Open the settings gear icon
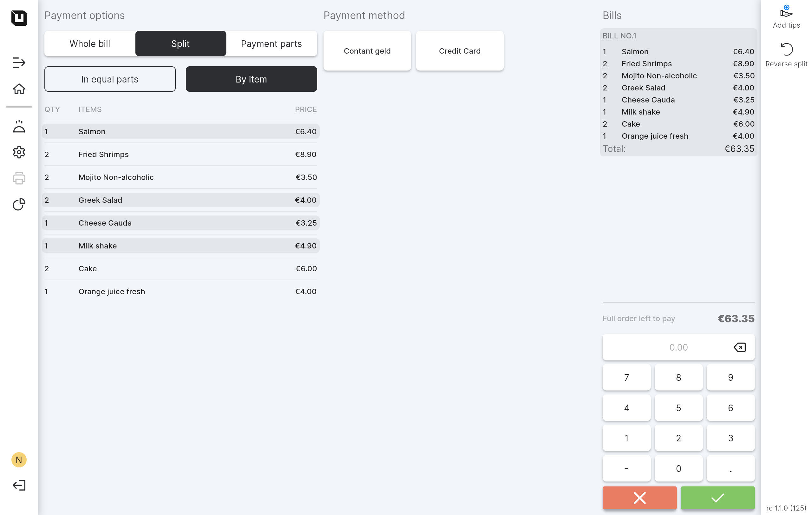 pyautogui.click(x=19, y=152)
